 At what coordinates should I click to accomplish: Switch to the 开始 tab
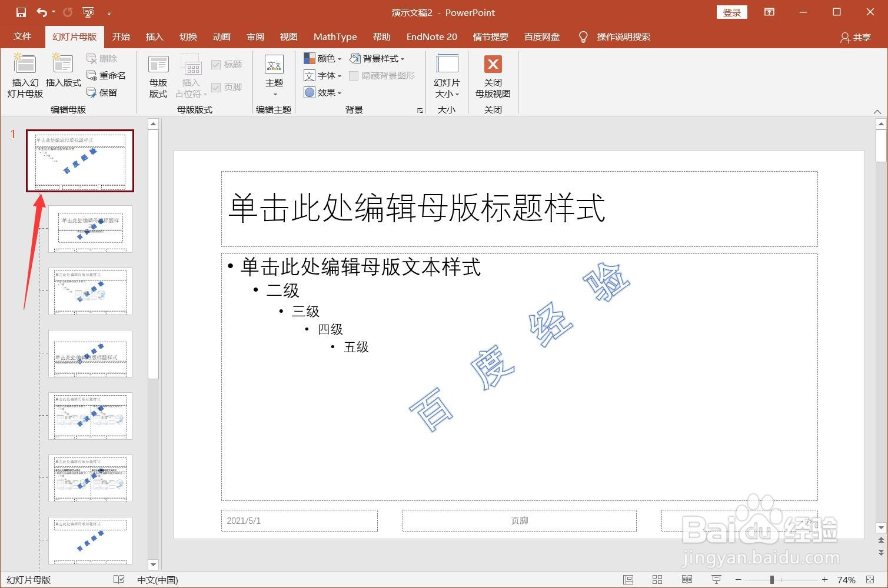(121, 36)
